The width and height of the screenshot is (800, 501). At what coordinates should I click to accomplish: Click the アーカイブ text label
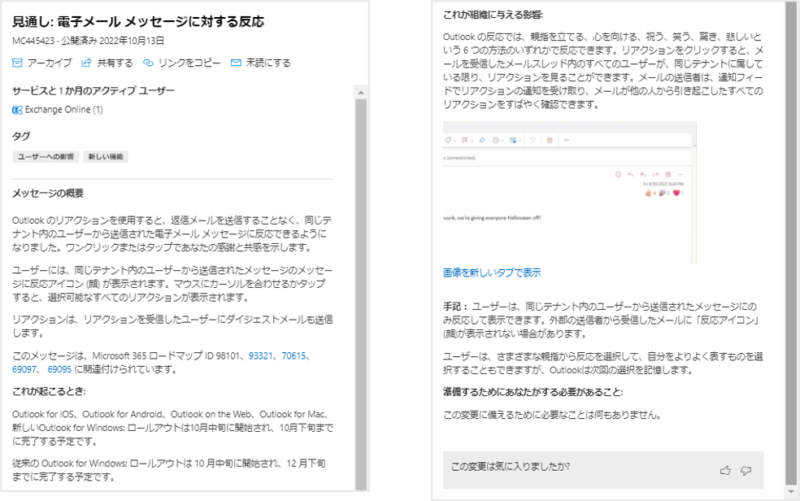(x=49, y=62)
